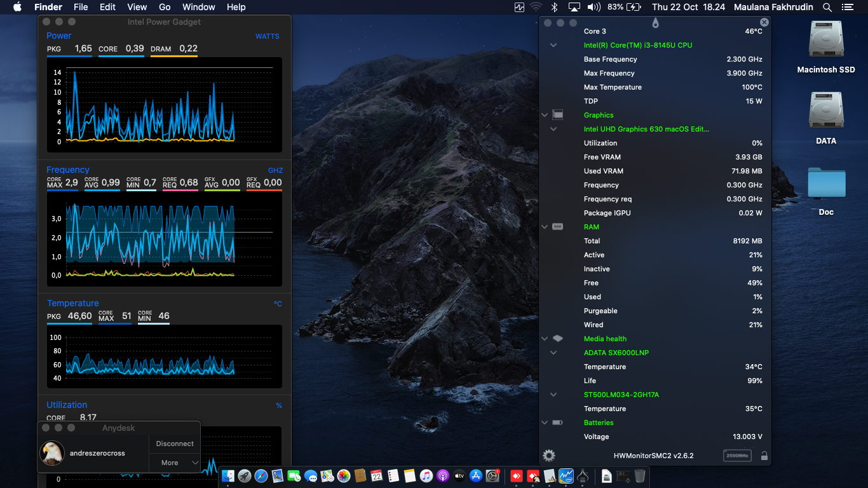Collapse the Intel Core i3-8145U CPU group
Screen dimensions: 868x488
click(x=553, y=45)
